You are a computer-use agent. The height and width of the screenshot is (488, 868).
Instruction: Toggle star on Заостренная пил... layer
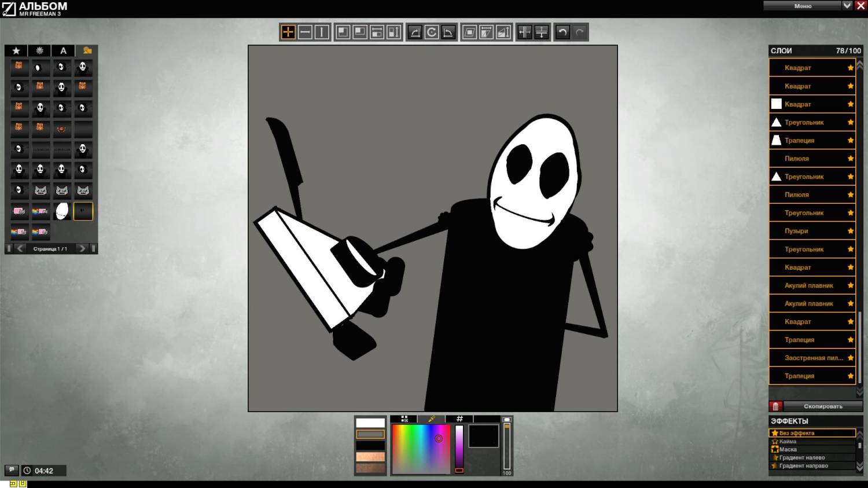click(x=850, y=358)
